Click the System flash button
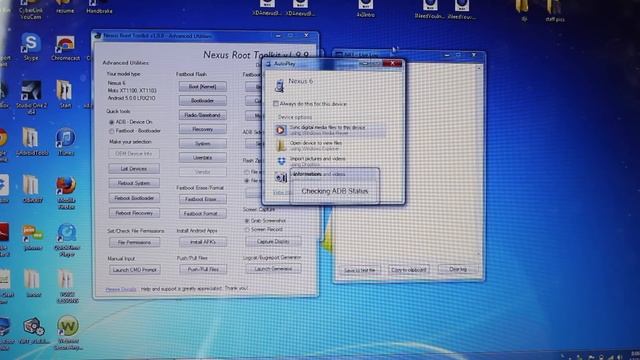 (202, 144)
